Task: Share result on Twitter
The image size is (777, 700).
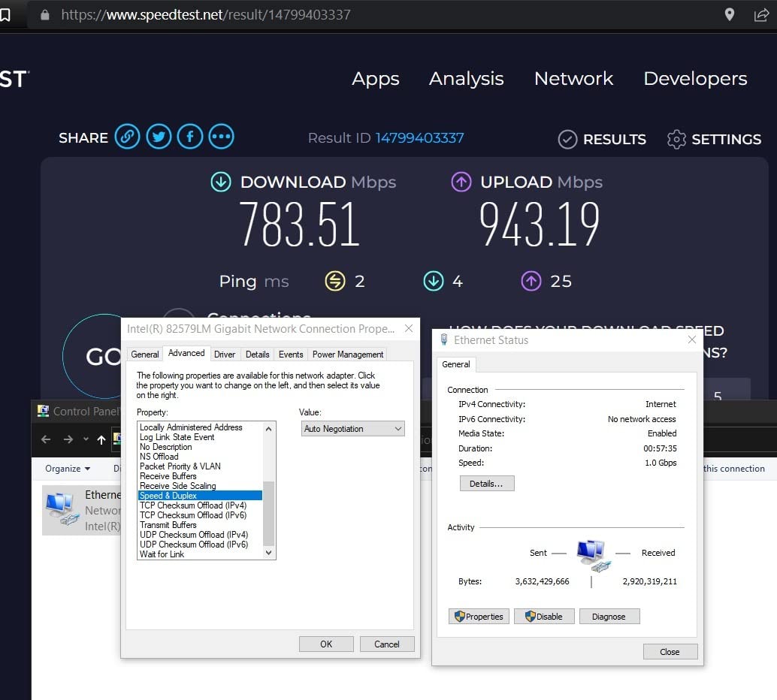Action: [x=159, y=137]
